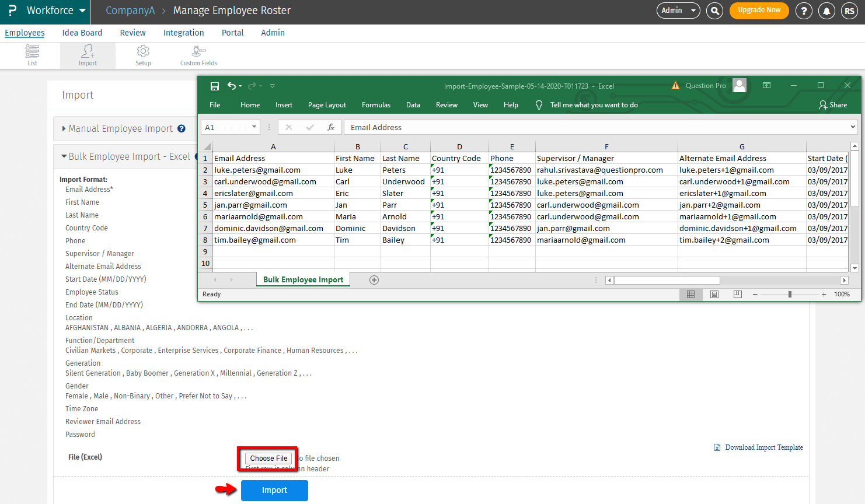Click the Download Import Template link
The height and width of the screenshot is (504, 865).
(x=763, y=447)
